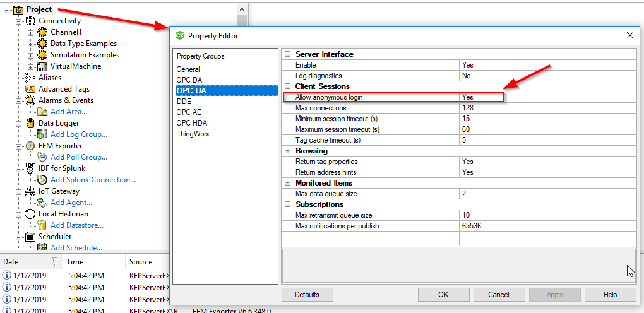
Task: Edit the Max connections value 128
Action: pyautogui.click(x=547, y=108)
